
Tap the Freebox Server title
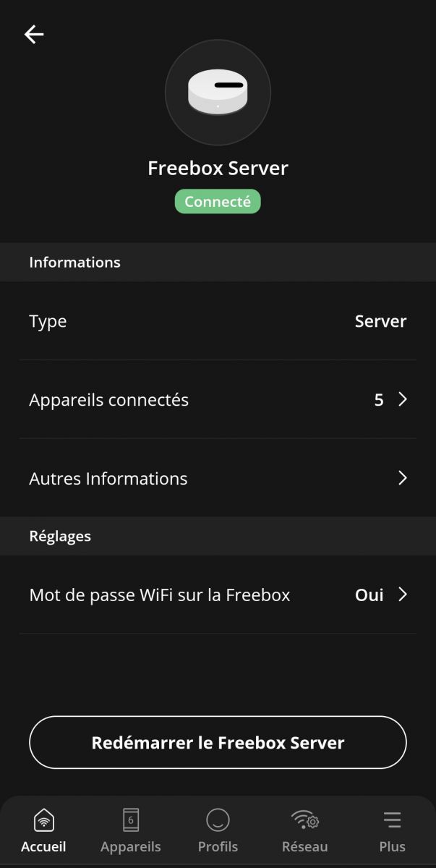pyautogui.click(x=218, y=169)
